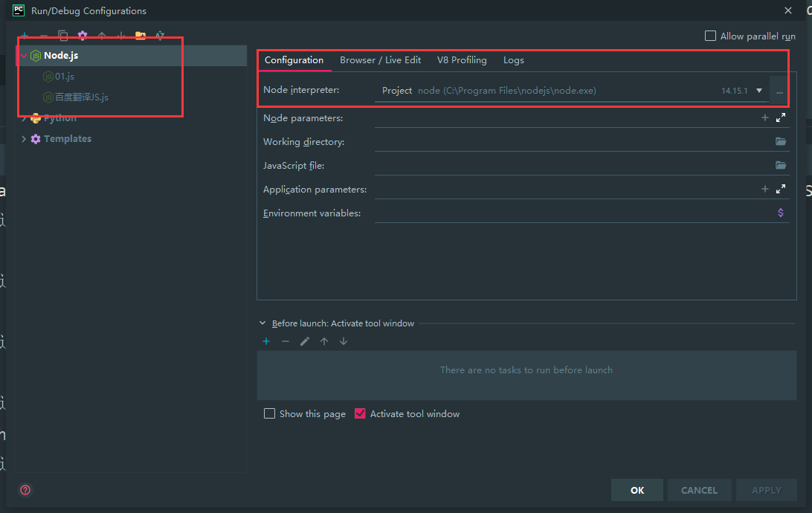Switch to the Configuration tab
The height and width of the screenshot is (513, 812).
294,60
